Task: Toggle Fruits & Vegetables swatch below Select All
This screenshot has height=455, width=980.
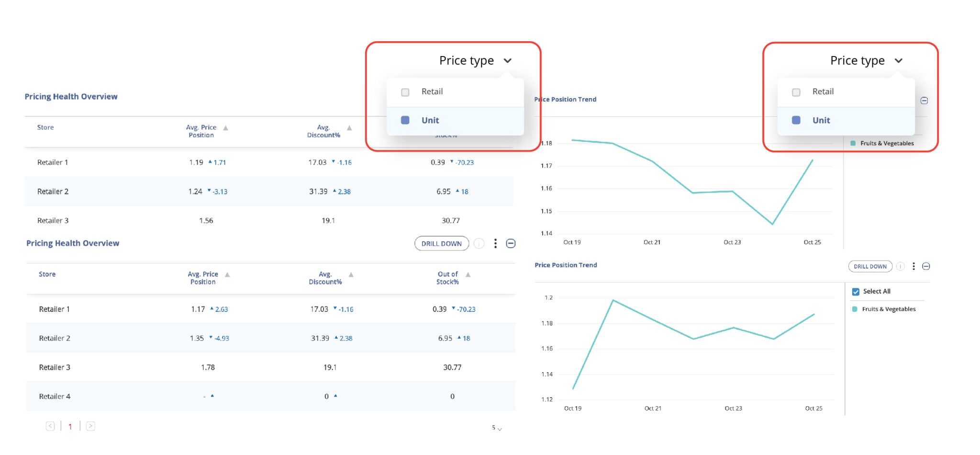Action: [855, 309]
